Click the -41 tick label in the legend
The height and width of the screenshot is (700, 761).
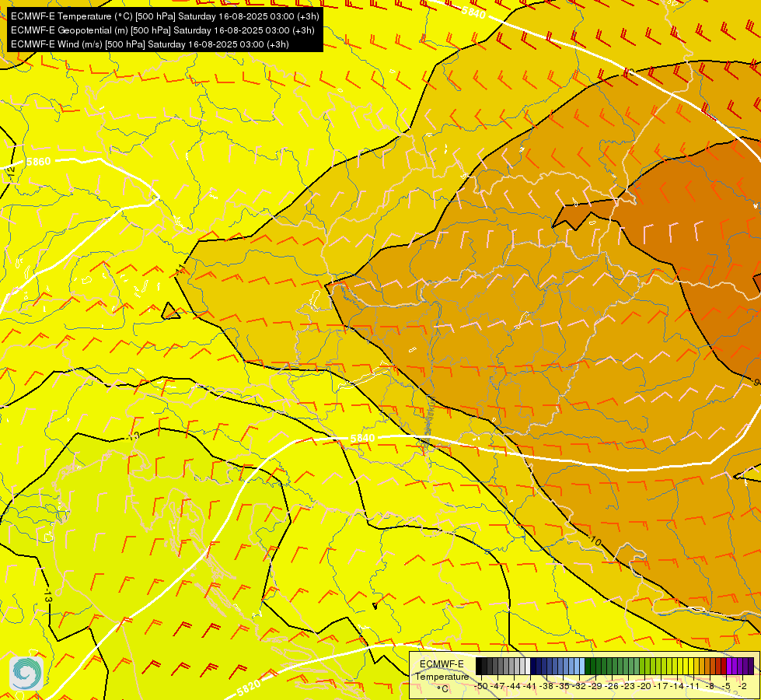click(x=529, y=687)
